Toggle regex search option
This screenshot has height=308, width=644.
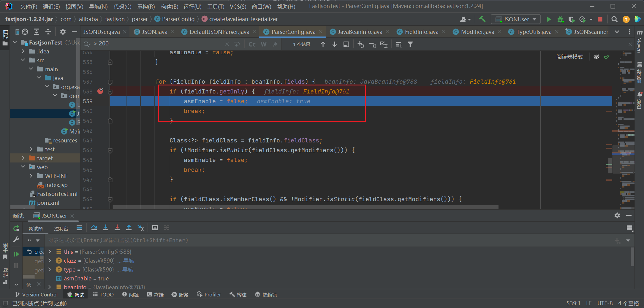275,44
